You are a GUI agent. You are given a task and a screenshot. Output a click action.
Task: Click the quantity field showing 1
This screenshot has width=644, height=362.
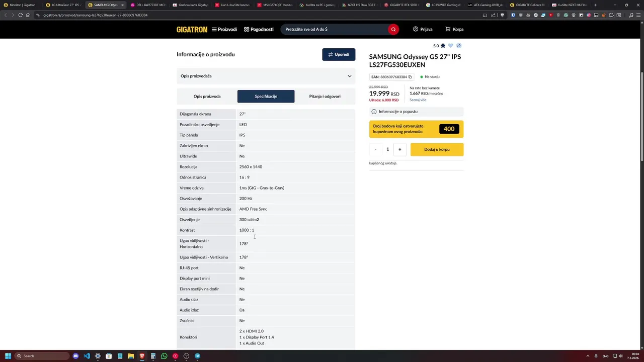(387, 149)
